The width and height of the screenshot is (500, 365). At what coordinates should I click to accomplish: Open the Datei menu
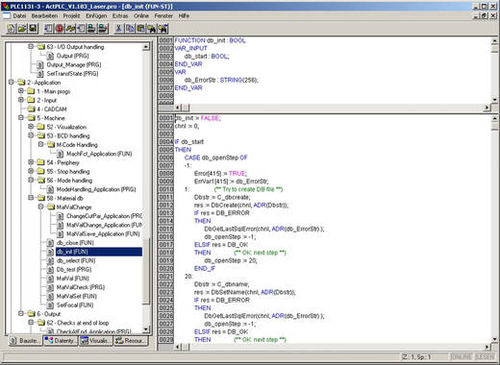click(19, 16)
